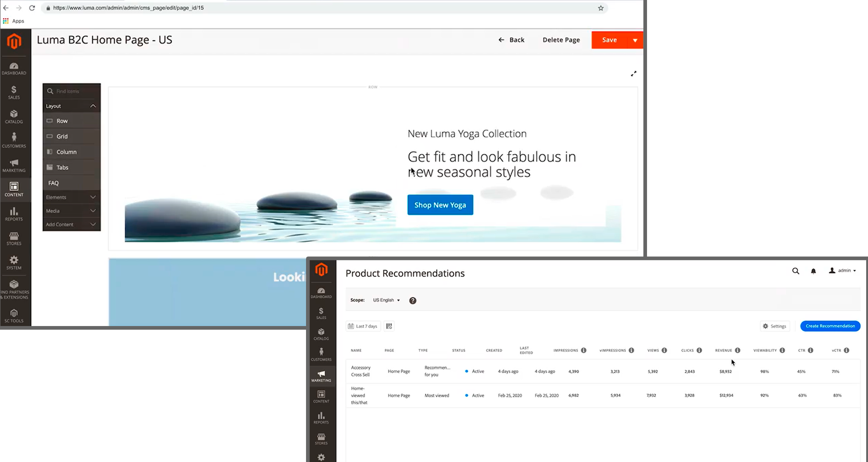Select the Column layout item
This screenshot has width=868, height=462.
point(71,152)
